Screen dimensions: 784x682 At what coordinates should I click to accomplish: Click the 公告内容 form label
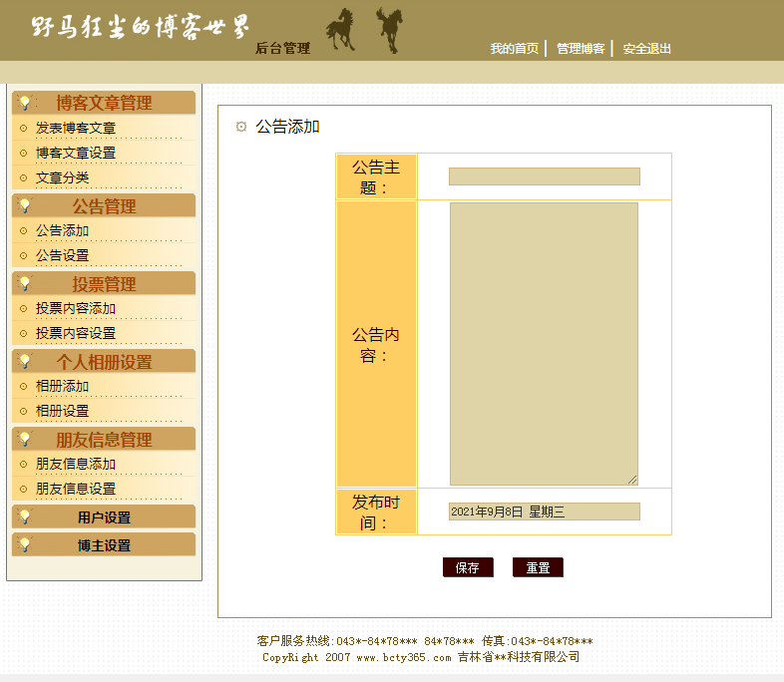376,345
